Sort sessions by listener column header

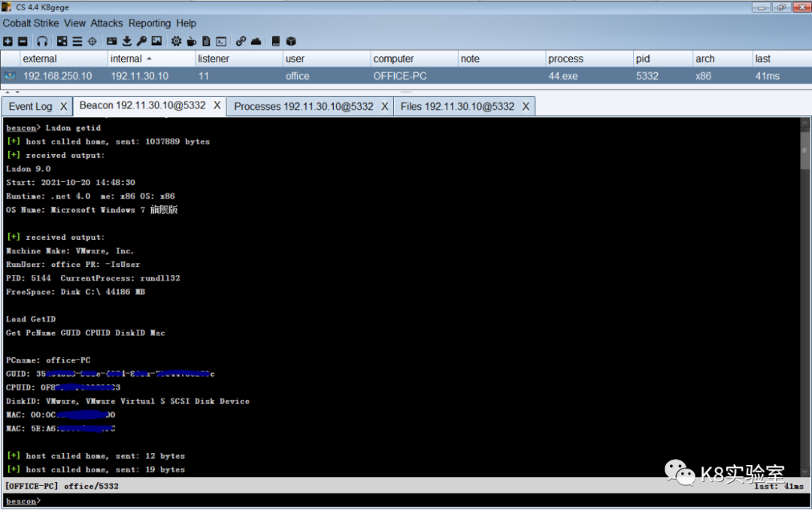pos(239,59)
